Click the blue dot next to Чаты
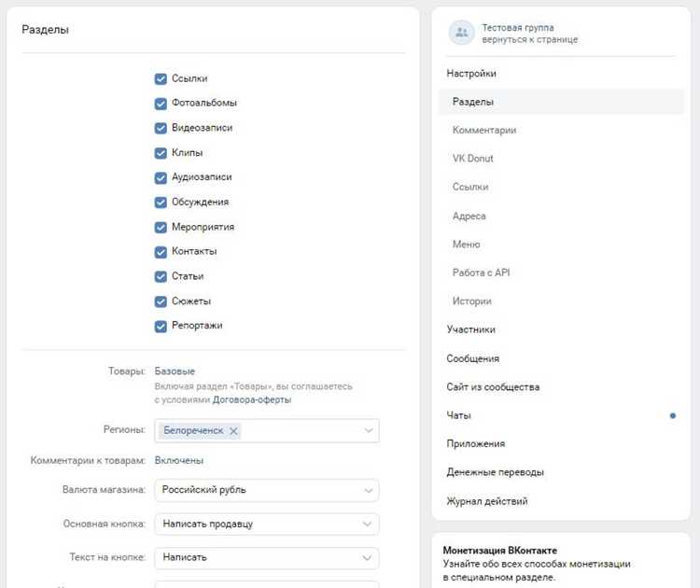 (672, 415)
